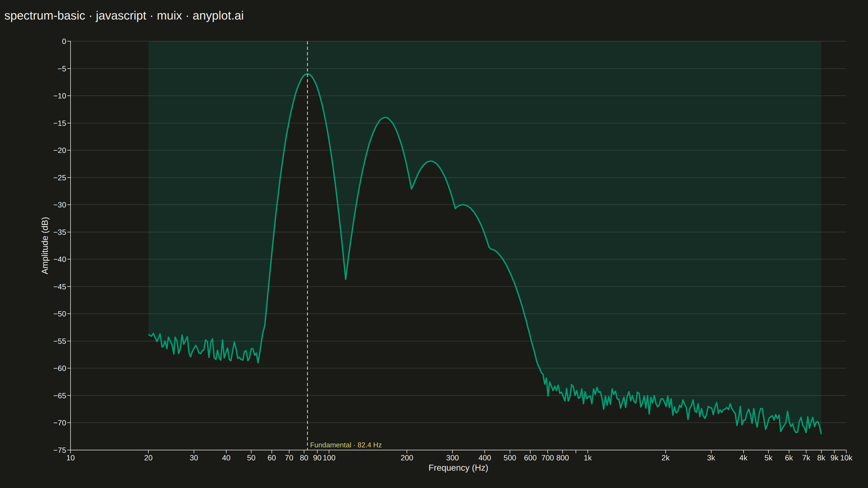The height and width of the screenshot is (488, 868).
Task: Click the 0 tick label on amplitude axis
Action: click(64, 41)
